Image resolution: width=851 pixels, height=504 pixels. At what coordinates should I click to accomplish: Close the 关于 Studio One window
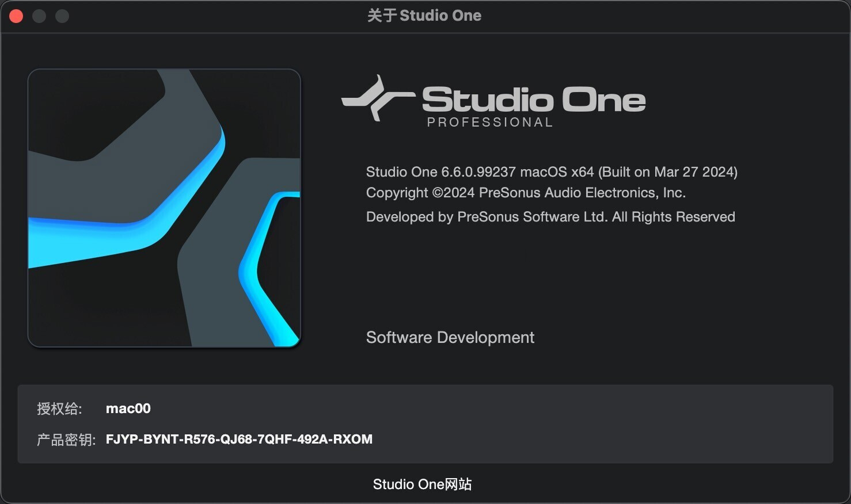click(16, 16)
